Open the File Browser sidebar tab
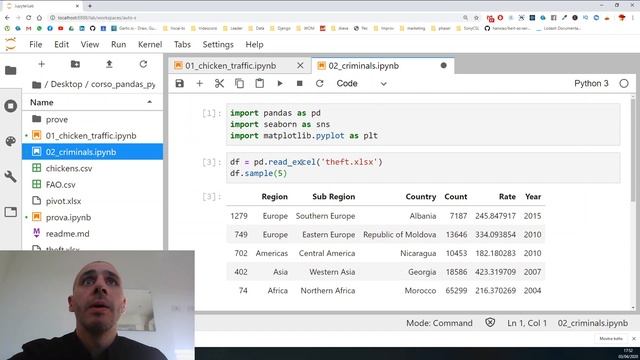 point(11,70)
